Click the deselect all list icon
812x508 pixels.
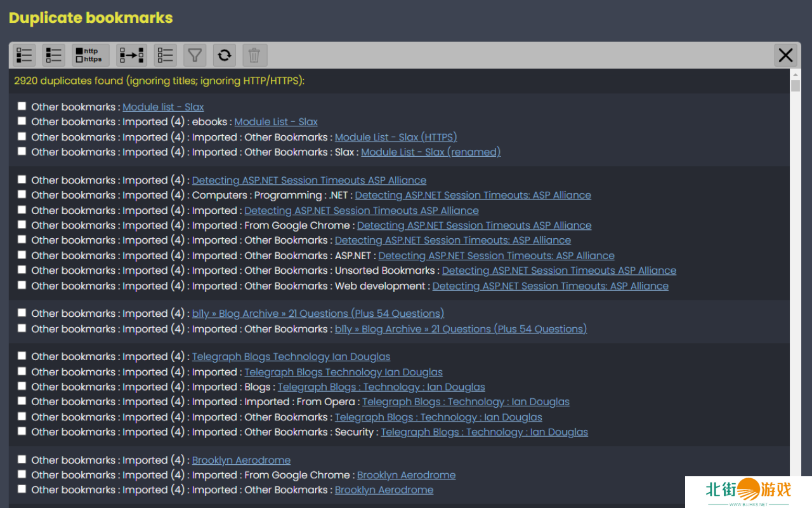(x=166, y=55)
